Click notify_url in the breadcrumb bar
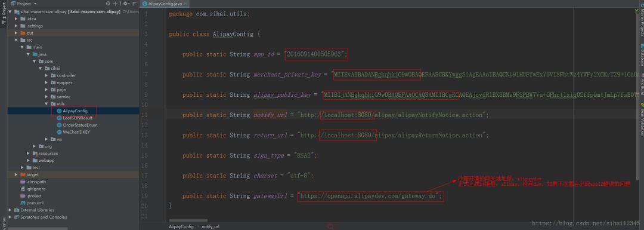The width and height of the screenshot is (644, 230). [210, 226]
